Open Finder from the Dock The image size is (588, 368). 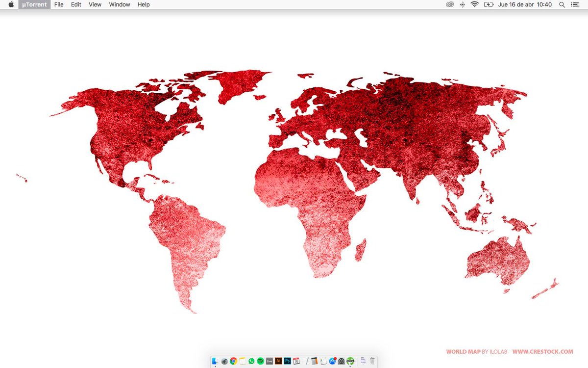pos(215,361)
